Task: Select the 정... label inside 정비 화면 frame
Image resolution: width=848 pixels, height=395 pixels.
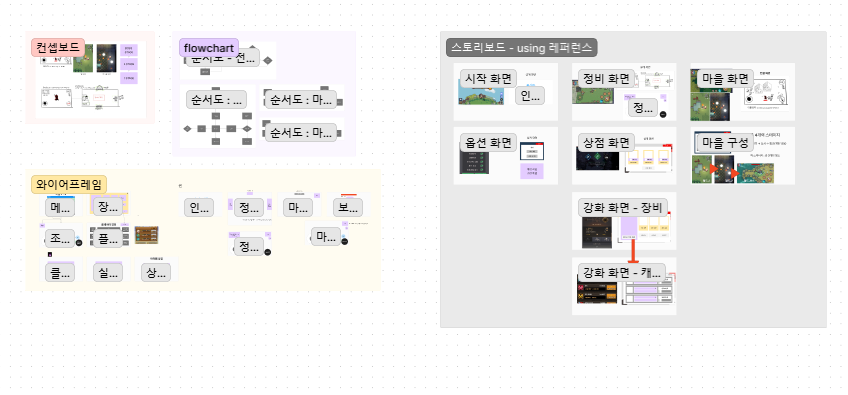Action: pyautogui.click(x=644, y=108)
